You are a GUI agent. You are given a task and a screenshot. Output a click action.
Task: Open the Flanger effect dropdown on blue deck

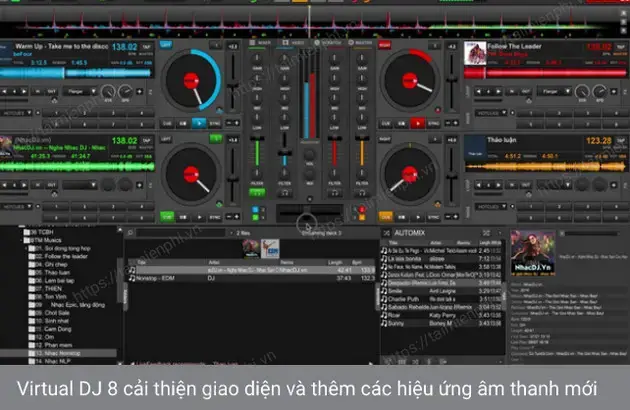(x=80, y=92)
